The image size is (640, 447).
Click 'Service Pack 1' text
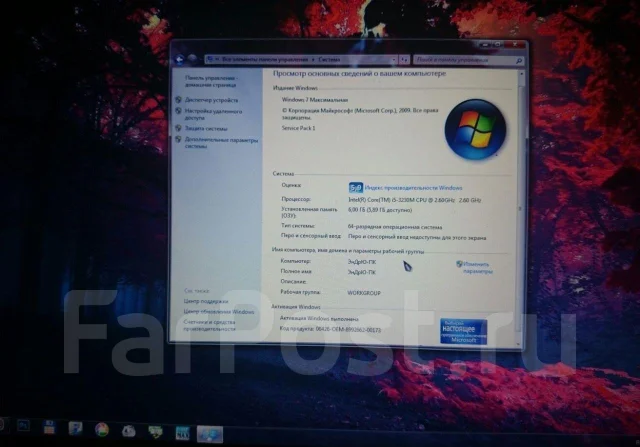298,128
